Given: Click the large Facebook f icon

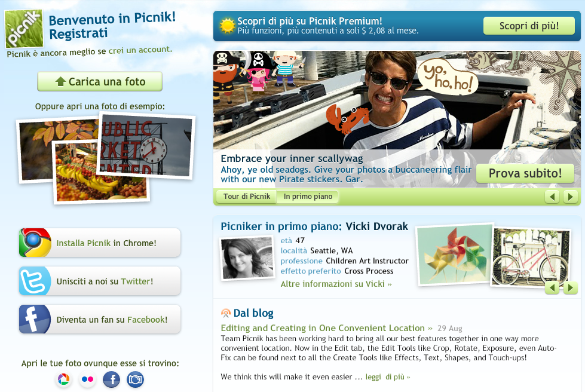Looking at the screenshot, I should tap(35, 319).
